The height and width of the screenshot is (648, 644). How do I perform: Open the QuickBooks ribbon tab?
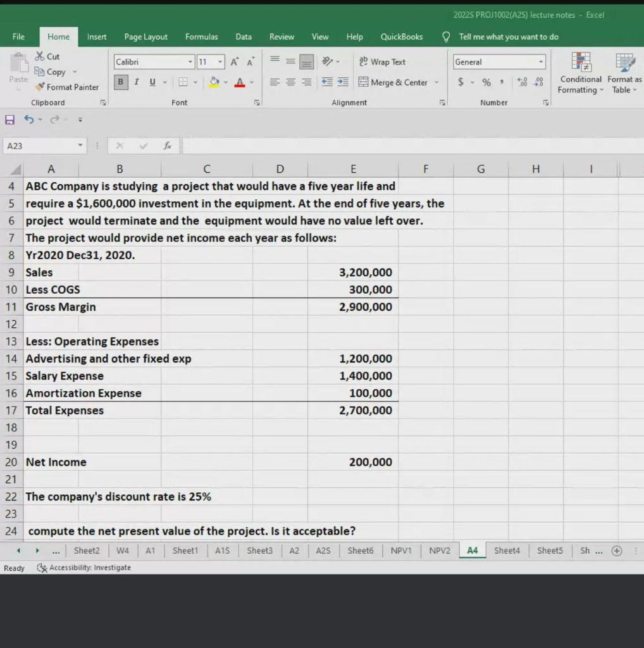pyautogui.click(x=401, y=36)
